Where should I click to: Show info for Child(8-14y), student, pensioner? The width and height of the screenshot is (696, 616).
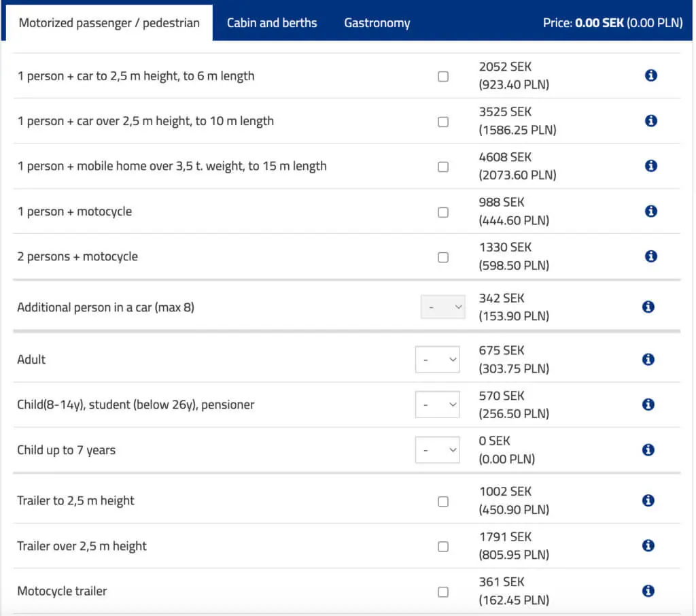(648, 405)
